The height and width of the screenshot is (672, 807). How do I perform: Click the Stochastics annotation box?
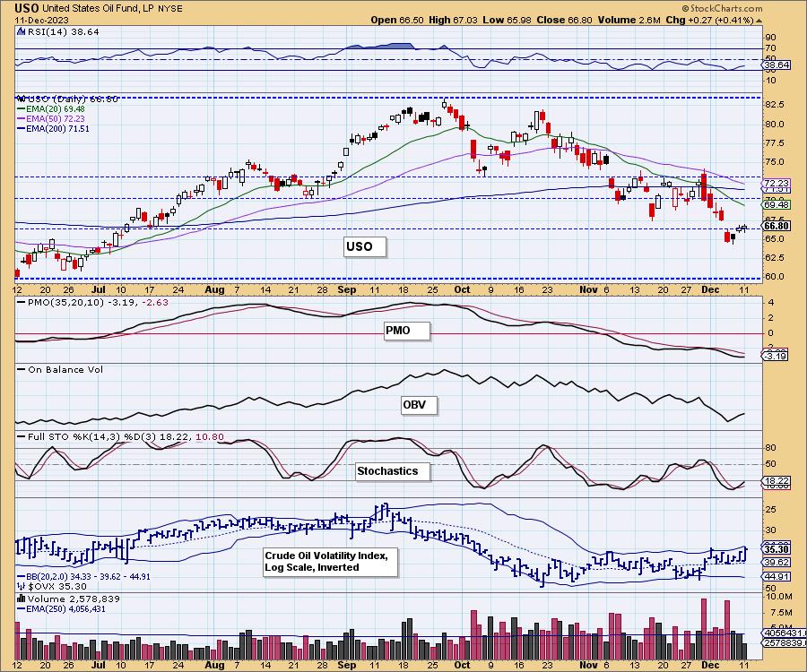tap(393, 471)
